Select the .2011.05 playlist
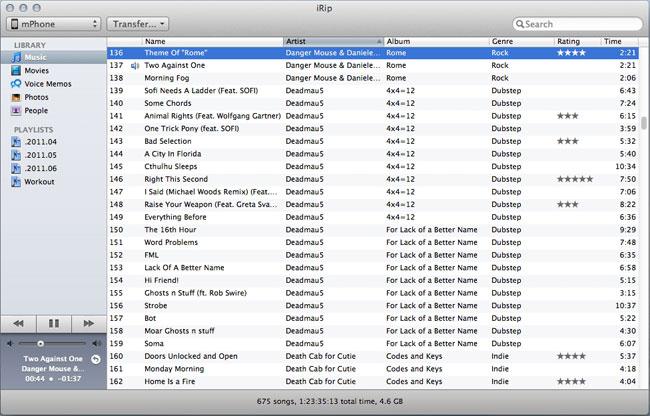 [40, 156]
